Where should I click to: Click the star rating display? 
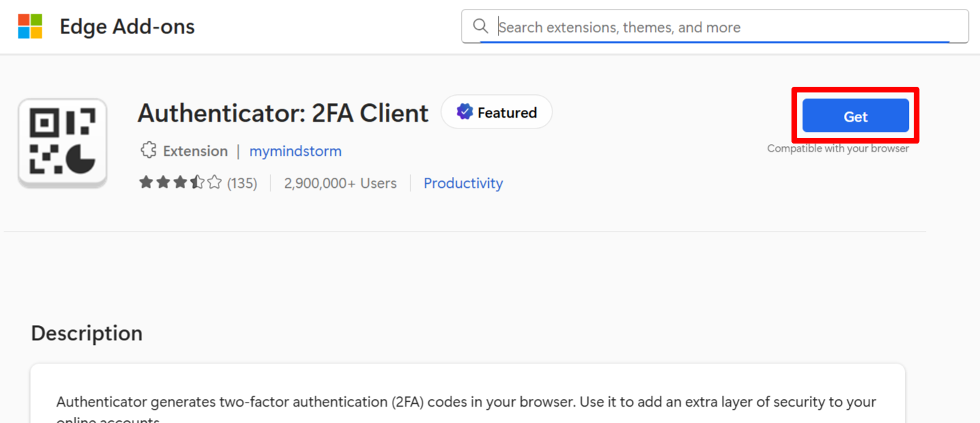point(180,182)
